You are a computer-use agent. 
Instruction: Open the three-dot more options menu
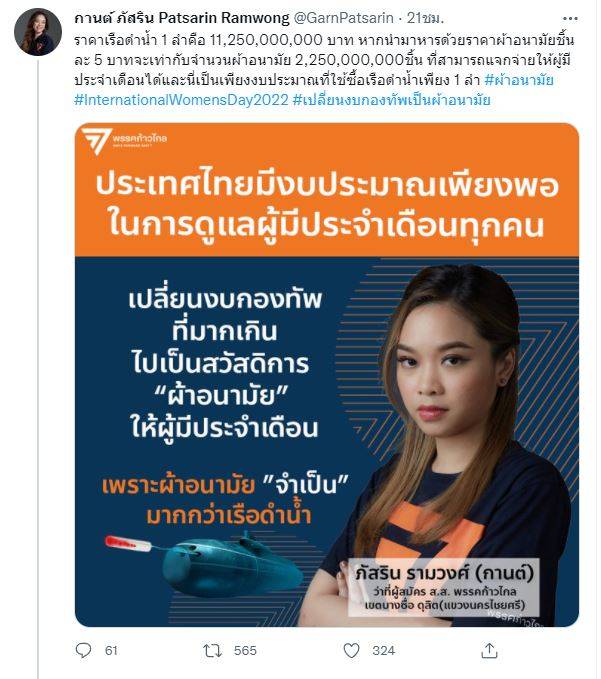(570, 19)
